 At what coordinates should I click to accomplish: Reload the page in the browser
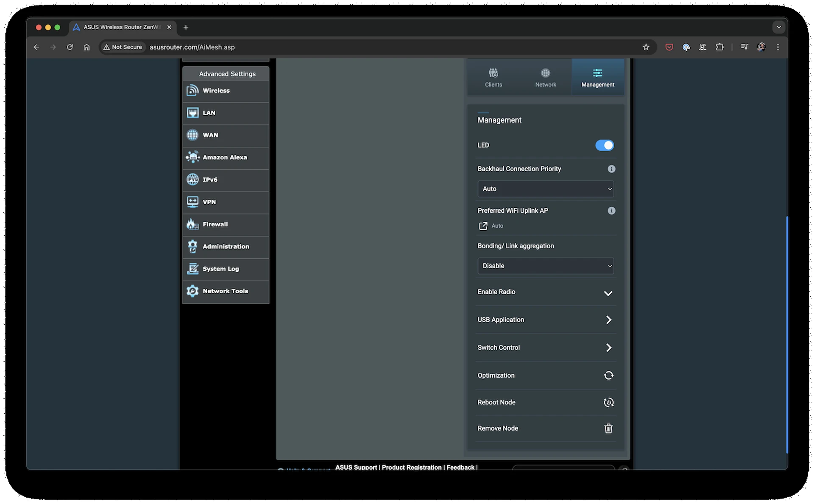[70, 47]
